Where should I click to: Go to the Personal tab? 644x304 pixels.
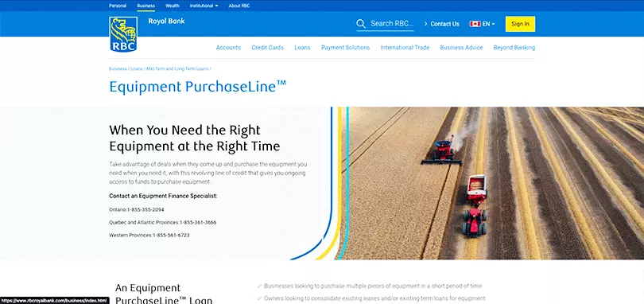[118, 6]
